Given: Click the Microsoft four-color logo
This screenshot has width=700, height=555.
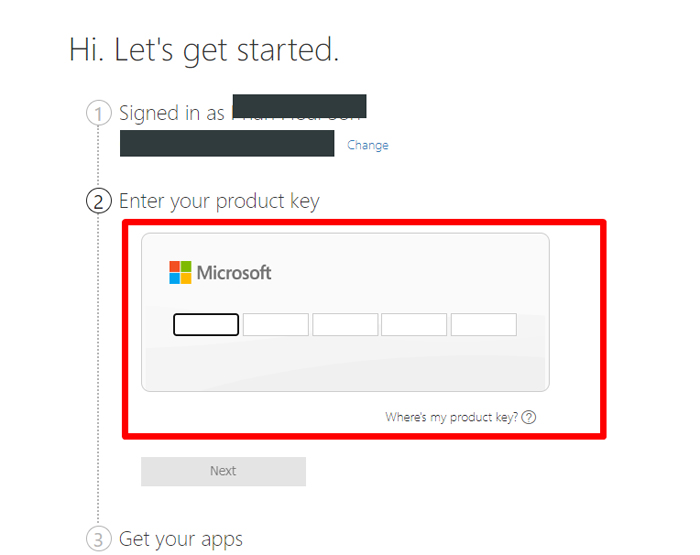Looking at the screenshot, I should pos(180,272).
